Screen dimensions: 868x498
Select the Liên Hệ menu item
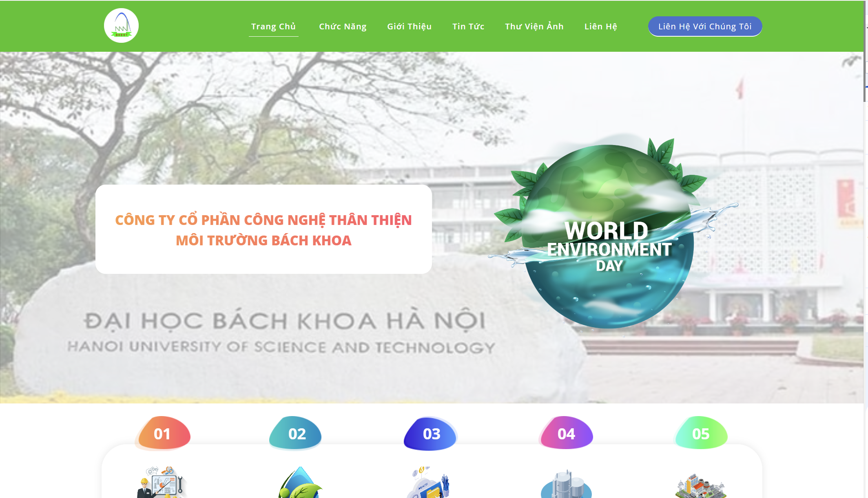[x=601, y=26]
